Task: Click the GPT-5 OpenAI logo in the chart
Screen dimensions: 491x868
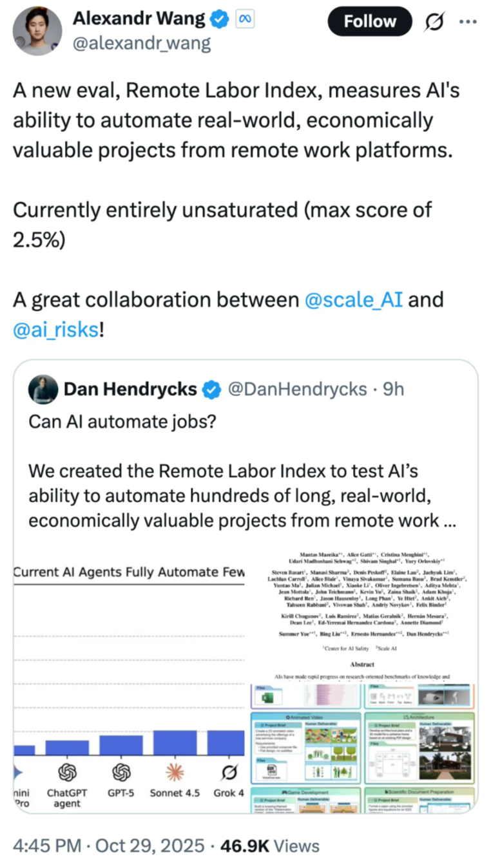Action: pyautogui.click(x=120, y=773)
